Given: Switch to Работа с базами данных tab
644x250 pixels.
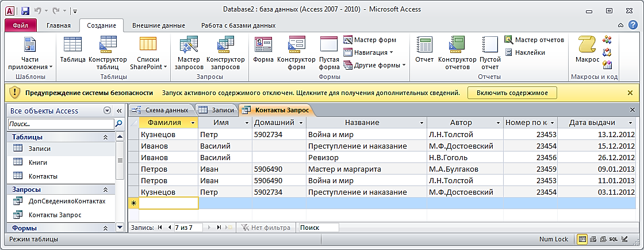Looking at the screenshot, I should (238, 25).
